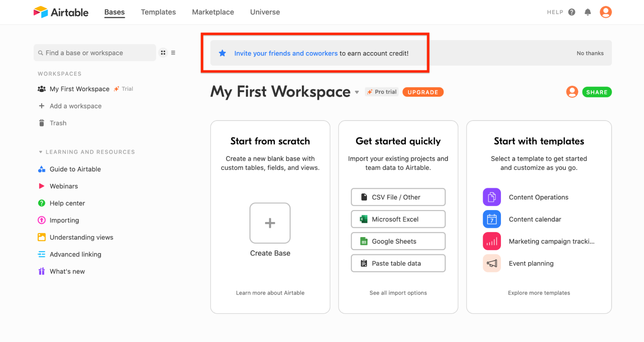
Task: Collapse Learning and Resources section
Action: 41,152
